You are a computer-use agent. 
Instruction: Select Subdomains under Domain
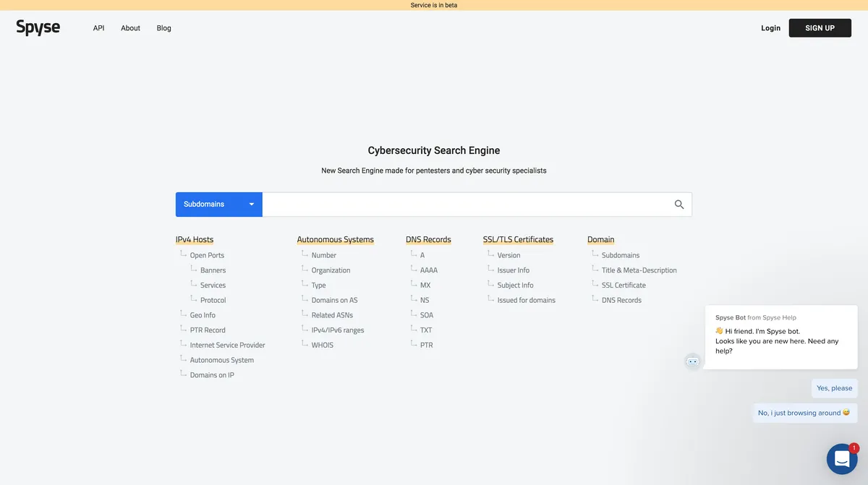click(x=621, y=255)
